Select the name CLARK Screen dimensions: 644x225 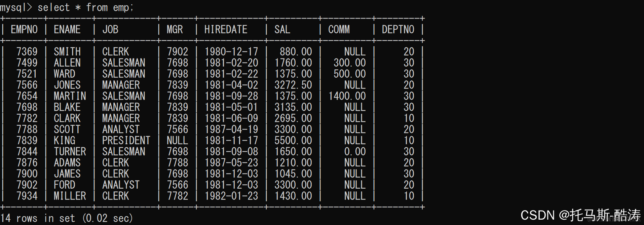tap(67, 118)
